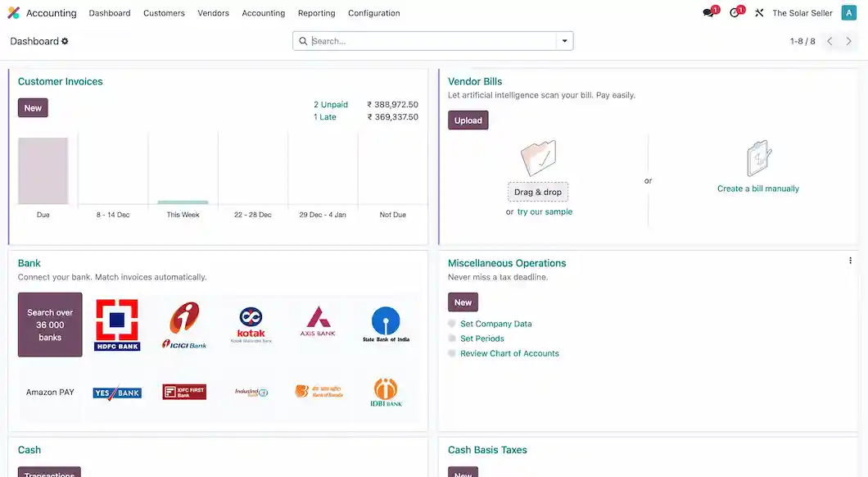The width and height of the screenshot is (868, 477).
Task: Click the Odoo Accounting app logo
Action: (13, 13)
